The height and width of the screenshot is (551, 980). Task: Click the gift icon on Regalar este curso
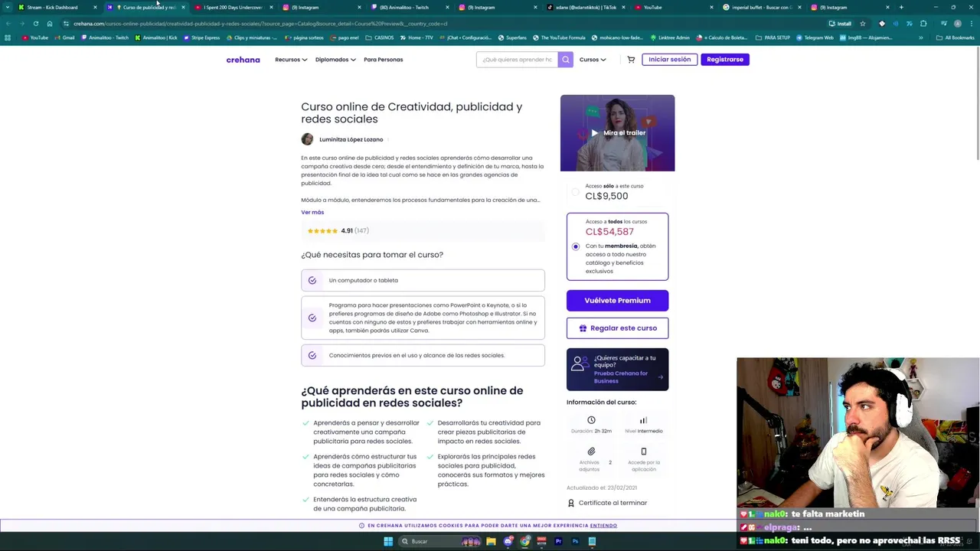click(583, 328)
